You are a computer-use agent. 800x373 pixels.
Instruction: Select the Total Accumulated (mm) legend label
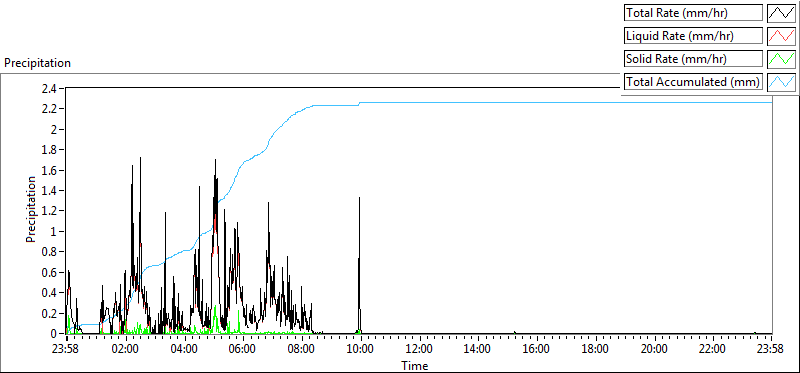693,82
